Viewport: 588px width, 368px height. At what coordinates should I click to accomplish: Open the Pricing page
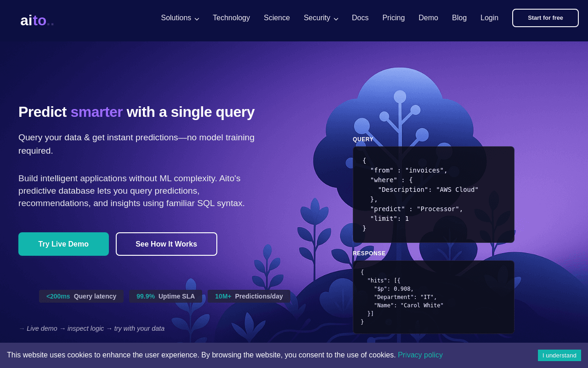tap(393, 18)
